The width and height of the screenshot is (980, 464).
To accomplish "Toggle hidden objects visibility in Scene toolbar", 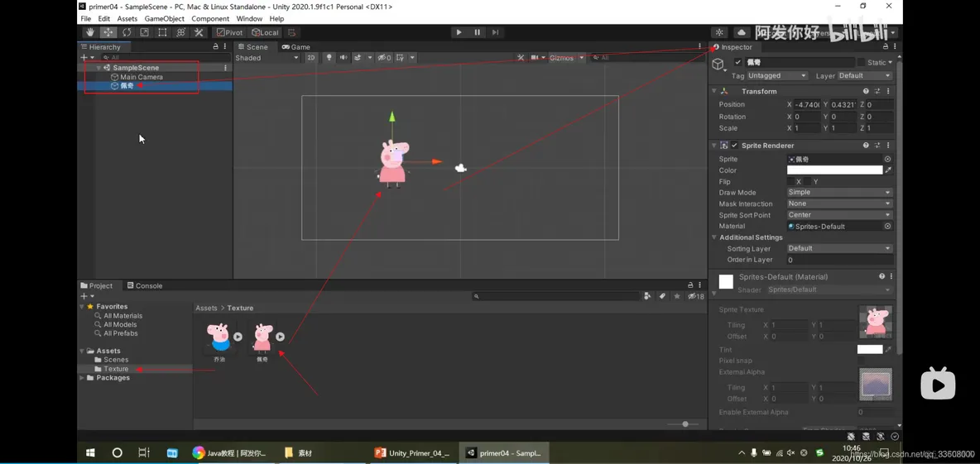I will point(384,57).
